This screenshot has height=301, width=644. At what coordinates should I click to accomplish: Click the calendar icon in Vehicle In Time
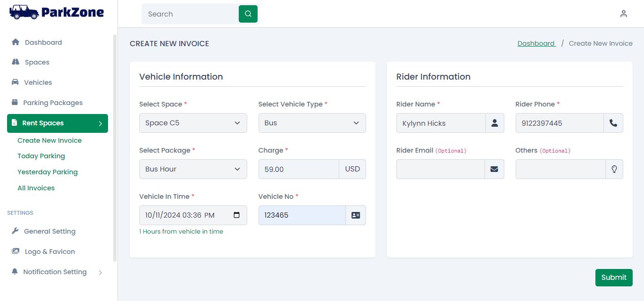pos(237,215)
